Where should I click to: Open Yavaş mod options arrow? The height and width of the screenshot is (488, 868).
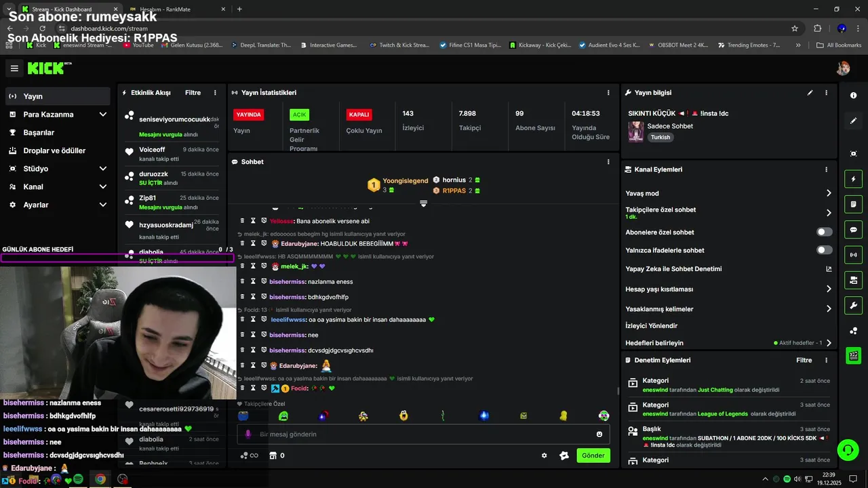[829, 193]
